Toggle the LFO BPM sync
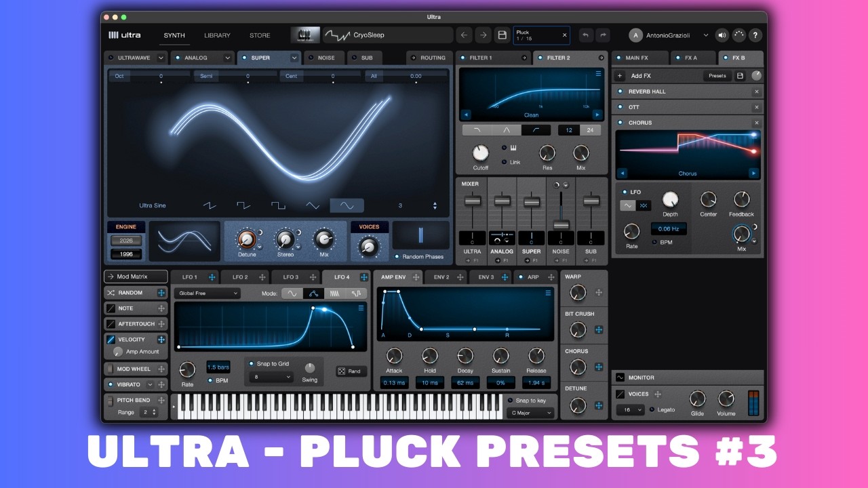The image size is (868, 488). 210,381
